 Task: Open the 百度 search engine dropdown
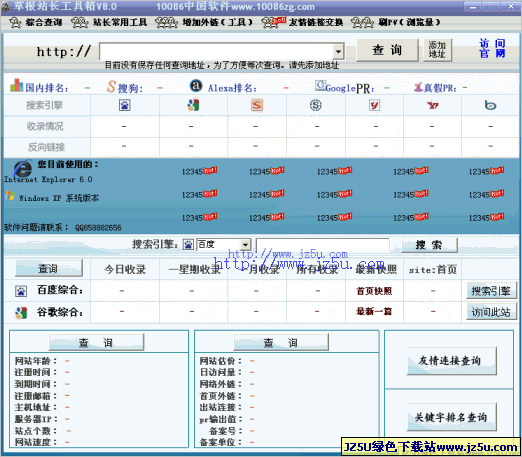click(x=245, y=245)
